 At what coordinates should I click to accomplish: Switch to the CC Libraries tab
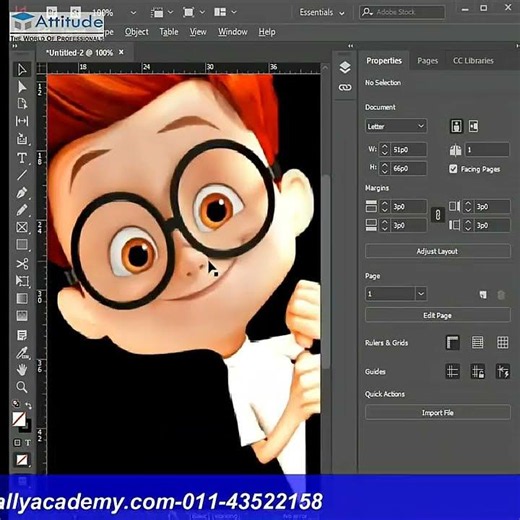pyautogui.click(x=473, y=61)
